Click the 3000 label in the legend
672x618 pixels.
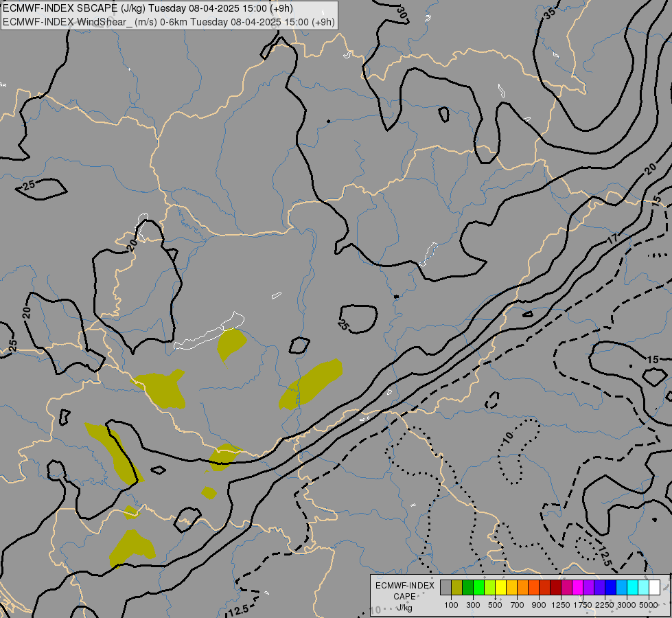(x=627, y=605)
